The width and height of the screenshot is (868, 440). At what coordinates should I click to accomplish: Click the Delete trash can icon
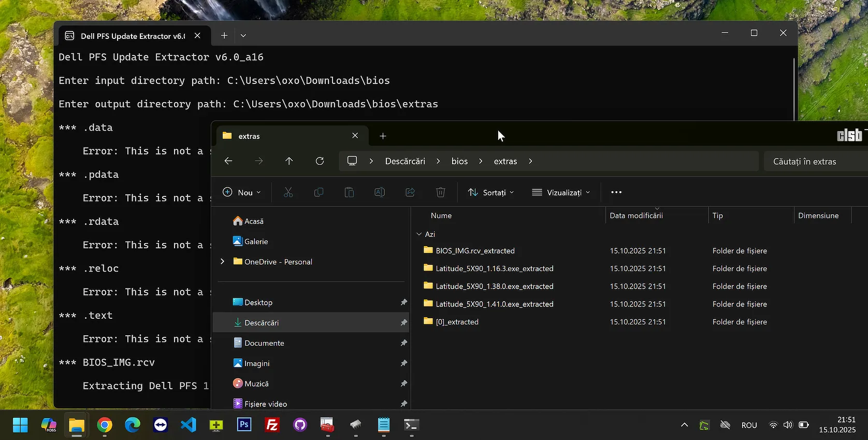tap(440, 192)
